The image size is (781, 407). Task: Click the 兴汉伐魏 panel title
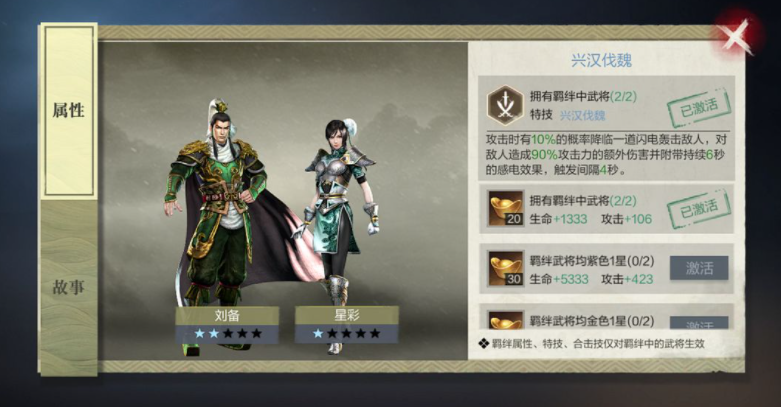[x=601, y=60]
